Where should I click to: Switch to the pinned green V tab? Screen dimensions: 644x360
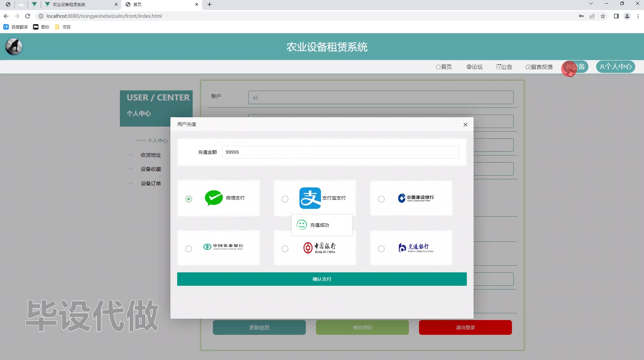(x=34, y=4)
